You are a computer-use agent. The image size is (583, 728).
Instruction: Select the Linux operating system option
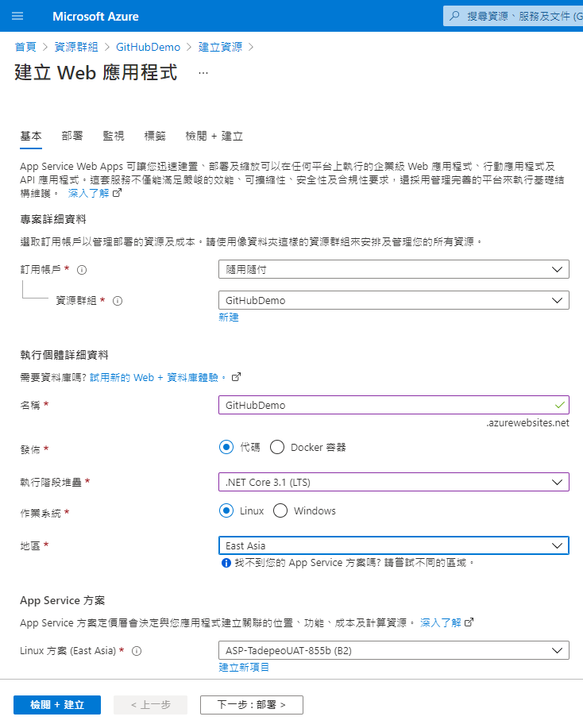click(x=226, y=510)
